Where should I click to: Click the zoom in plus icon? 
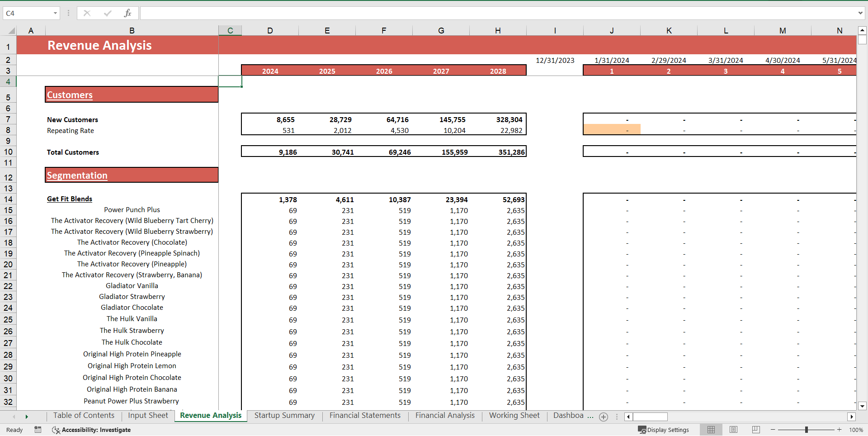coord(840,430)
